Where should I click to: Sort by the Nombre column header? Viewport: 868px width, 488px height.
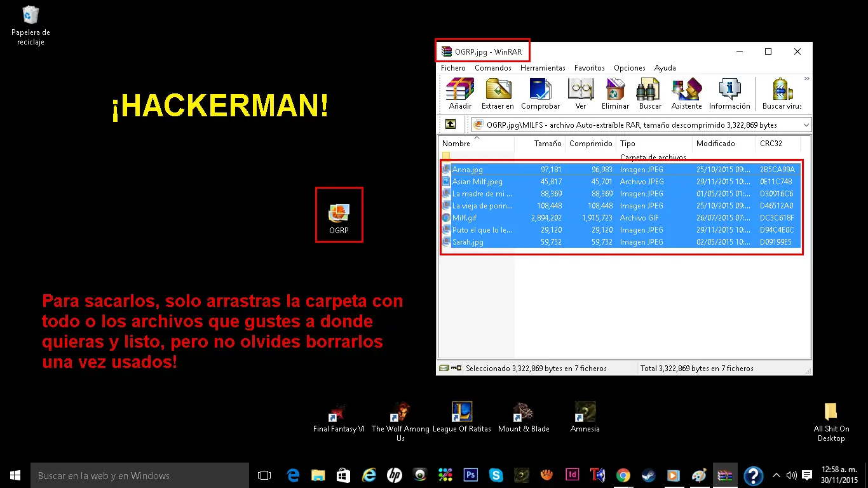[x=477, y=144]
